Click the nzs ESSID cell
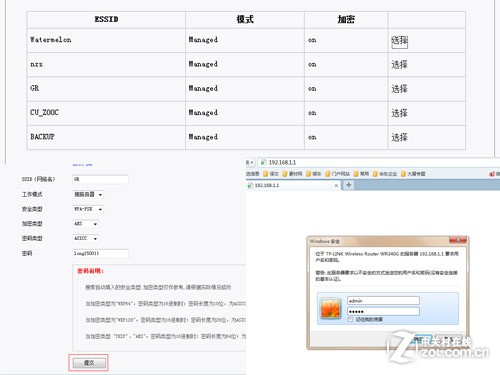 coord(106,65)
